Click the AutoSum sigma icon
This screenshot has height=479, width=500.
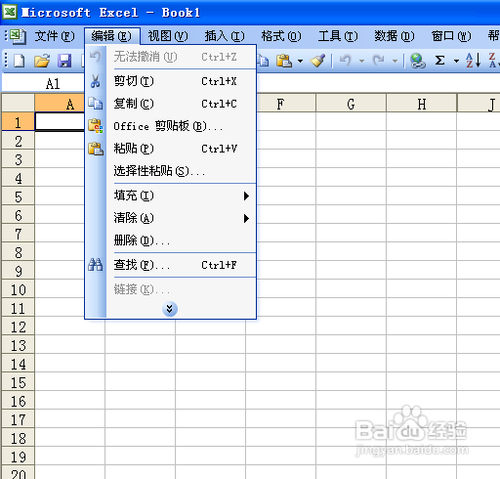(440, 61)
